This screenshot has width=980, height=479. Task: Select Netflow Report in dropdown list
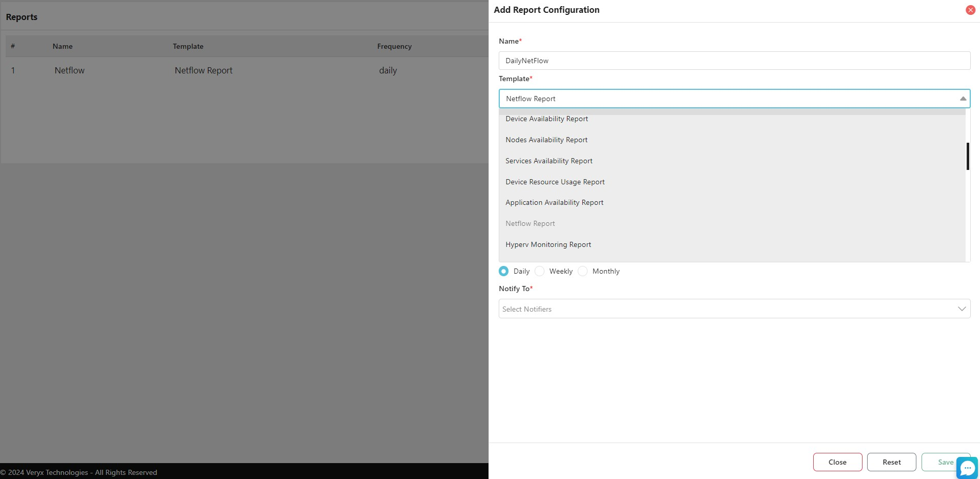tap(530, 224)
